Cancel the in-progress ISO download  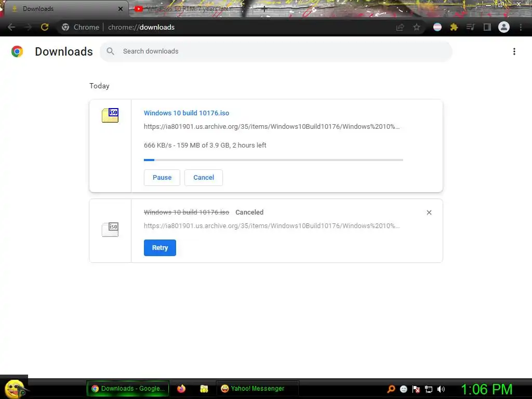204,178
